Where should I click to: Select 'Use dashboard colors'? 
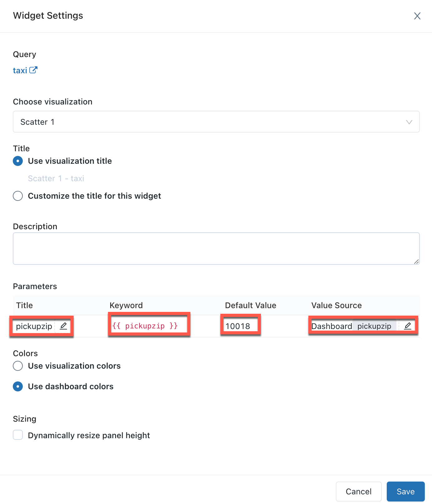pos(18,386)
